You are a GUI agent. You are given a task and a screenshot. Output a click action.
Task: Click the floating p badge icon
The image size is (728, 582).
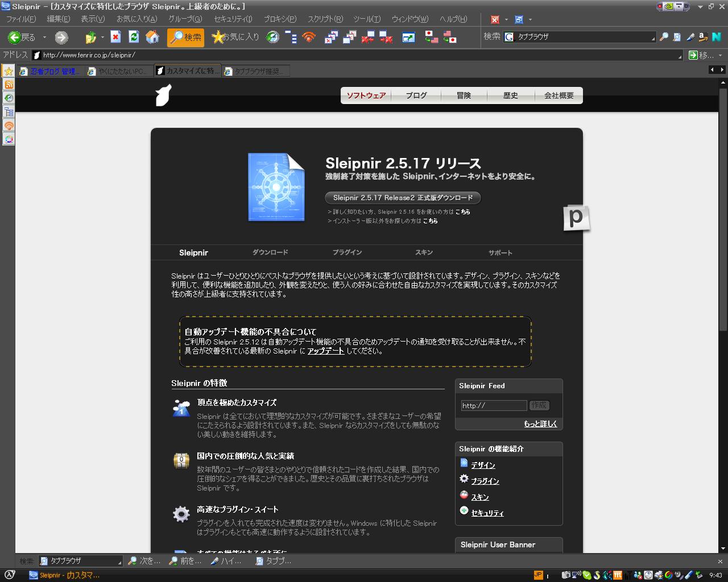(576, 218)
